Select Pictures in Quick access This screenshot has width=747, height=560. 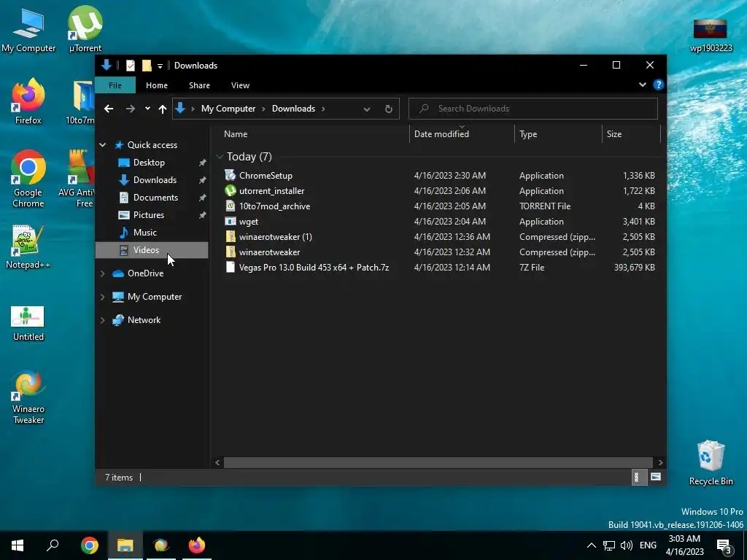click(149, 215)
